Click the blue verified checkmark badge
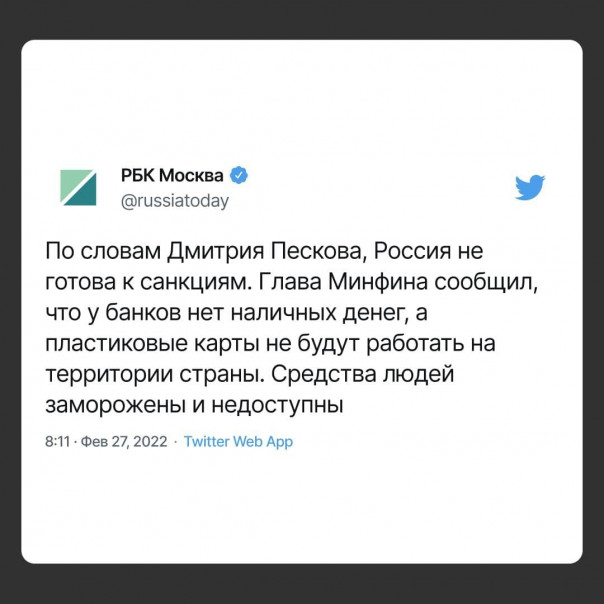Screen dimensions: 604x604 (240, 176)
